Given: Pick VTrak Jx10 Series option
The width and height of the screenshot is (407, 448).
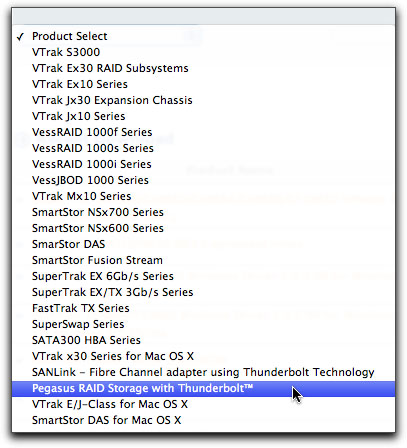Looking at the screenshot, I should (x=203, y=116).
